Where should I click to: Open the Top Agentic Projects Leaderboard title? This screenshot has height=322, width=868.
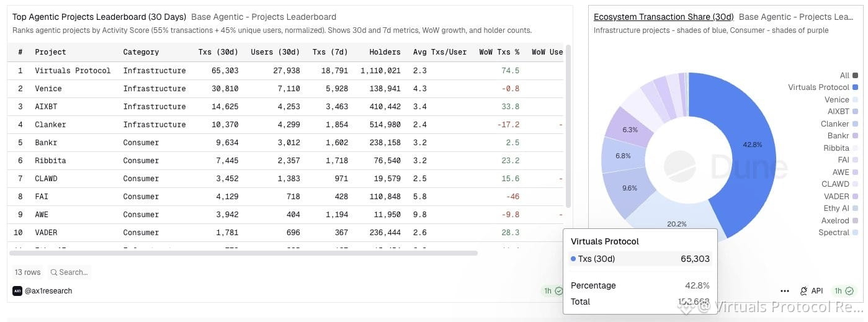(x=99, y=17)
